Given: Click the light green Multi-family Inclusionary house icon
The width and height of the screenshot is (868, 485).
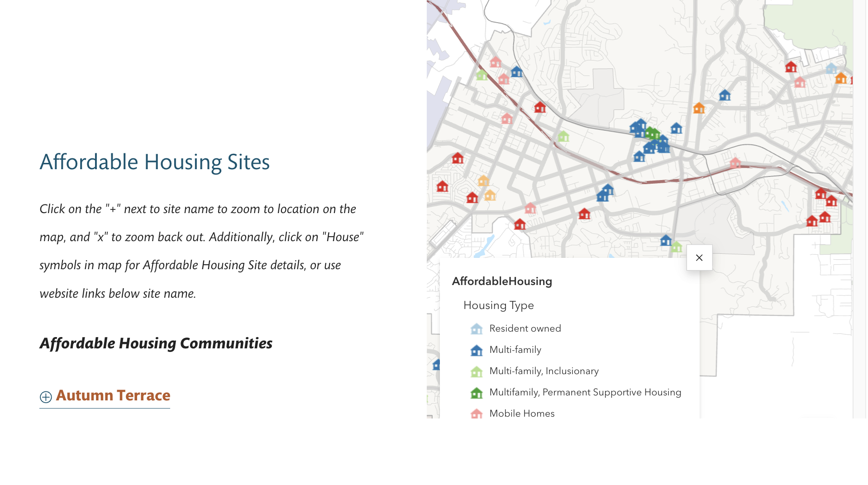Looking at the screenshot, I should pos(564,135).
